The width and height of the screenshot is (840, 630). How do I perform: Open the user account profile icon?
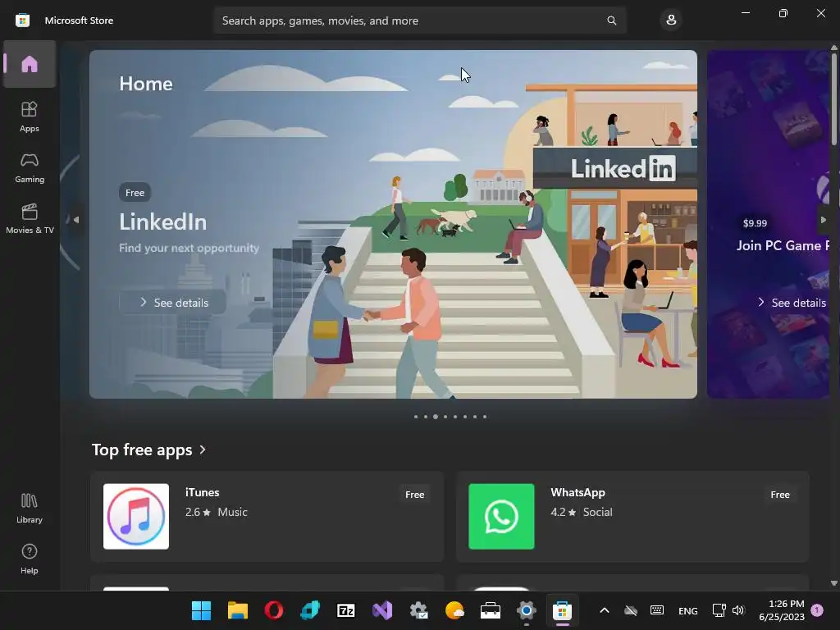[x=671, y=21]
